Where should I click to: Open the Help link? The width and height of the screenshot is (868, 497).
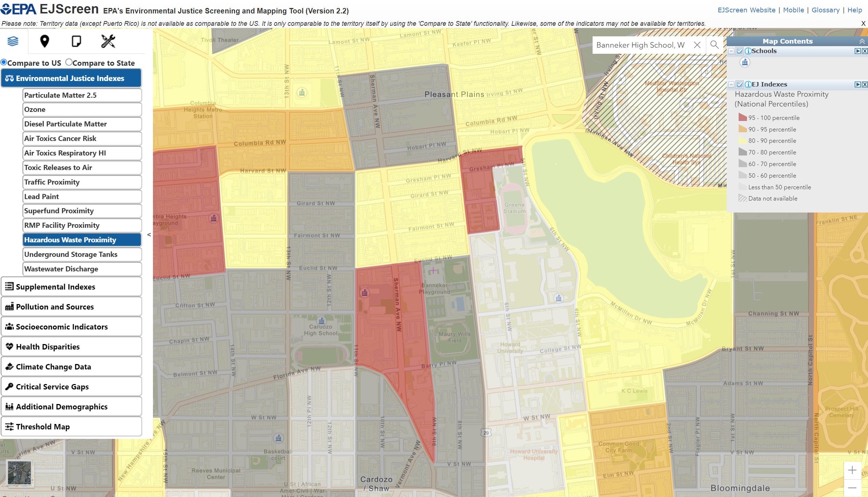[855, 10]
